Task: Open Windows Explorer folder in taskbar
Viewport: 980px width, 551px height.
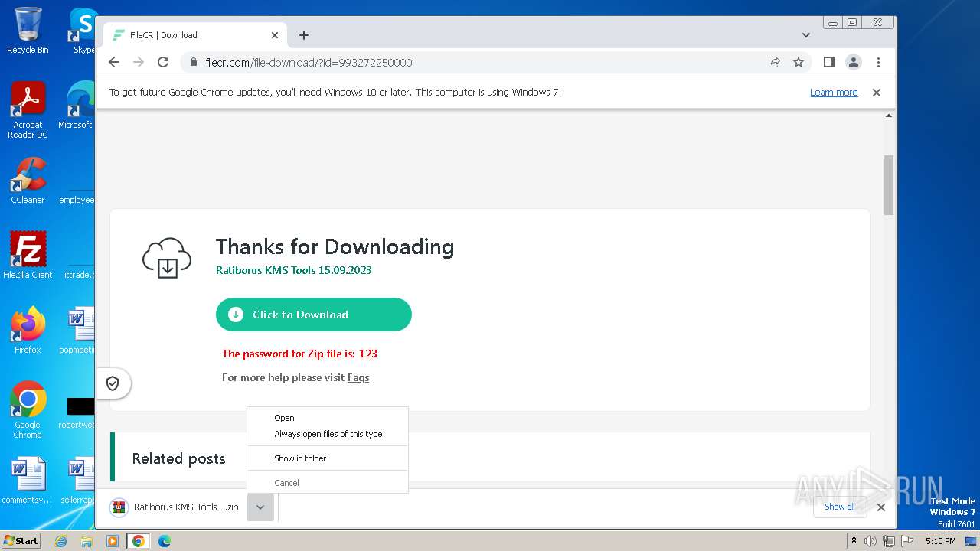Action: [87, 541]
